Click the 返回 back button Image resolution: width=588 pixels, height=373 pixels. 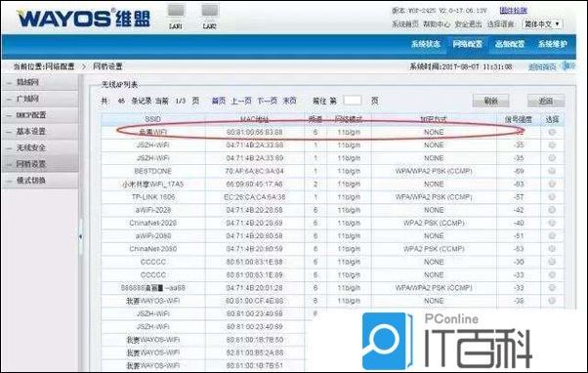point(546,101)
